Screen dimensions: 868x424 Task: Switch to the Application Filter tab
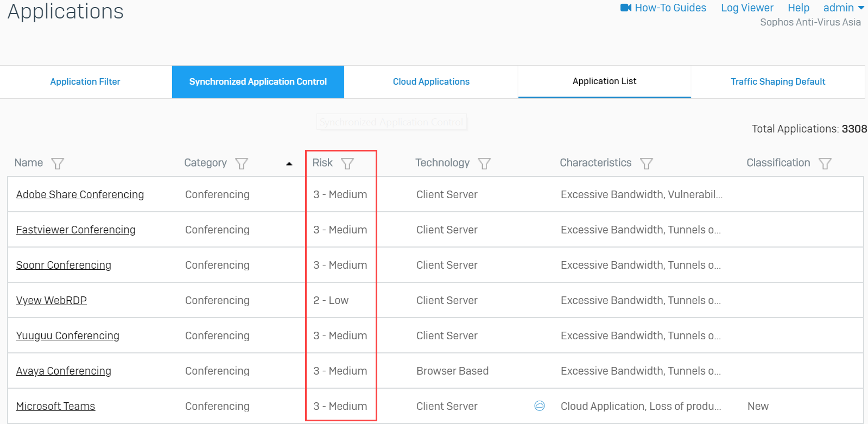tap(85, 81)
